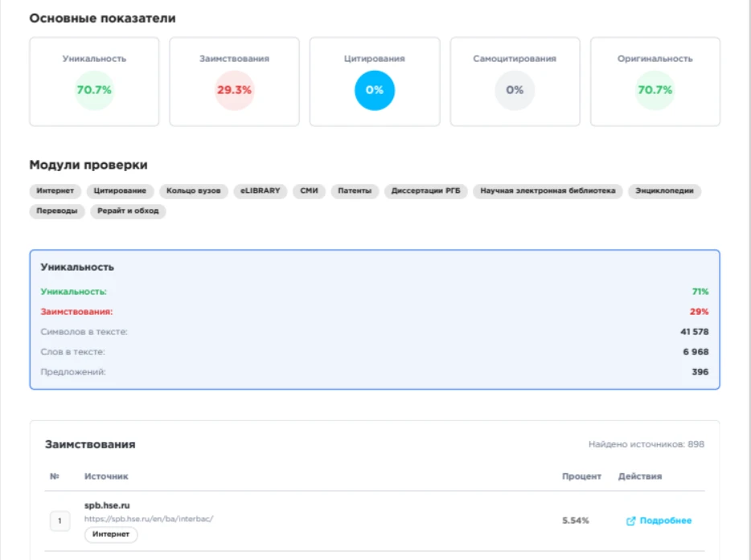Click the Оригинальность 70.7% indicator circle
Image resolution: width=751 pixels, height=560 pixels.
tap(655, 90)
